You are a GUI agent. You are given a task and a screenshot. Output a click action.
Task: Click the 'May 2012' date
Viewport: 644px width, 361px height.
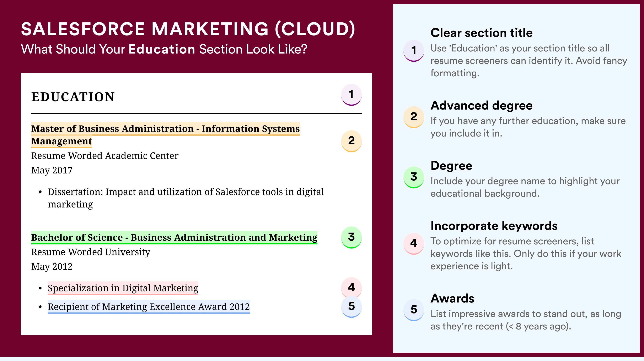click(52, 267)
